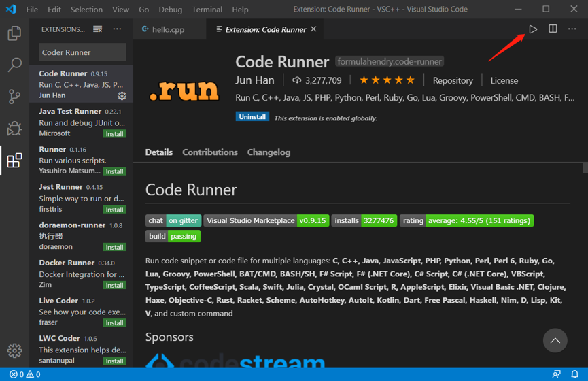Split the editor to the right
The height and width of the screenshot is (381, 588).
[x=553, y=29]
